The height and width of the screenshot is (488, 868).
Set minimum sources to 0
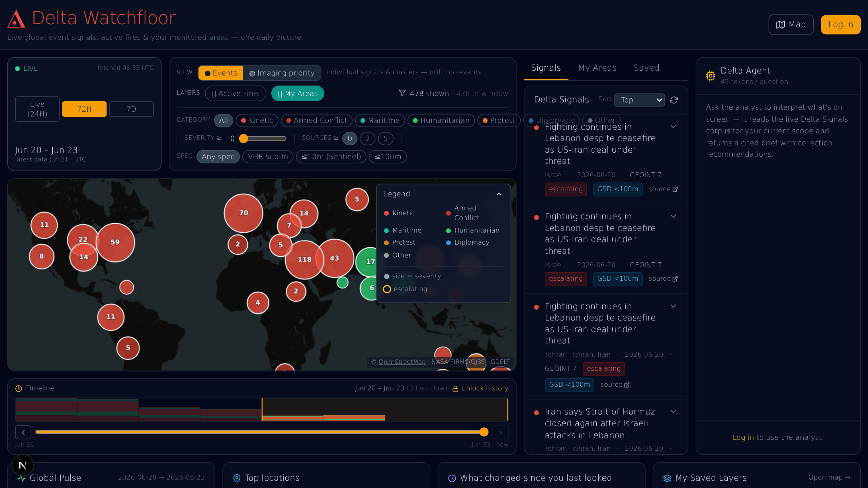[350, 139]
